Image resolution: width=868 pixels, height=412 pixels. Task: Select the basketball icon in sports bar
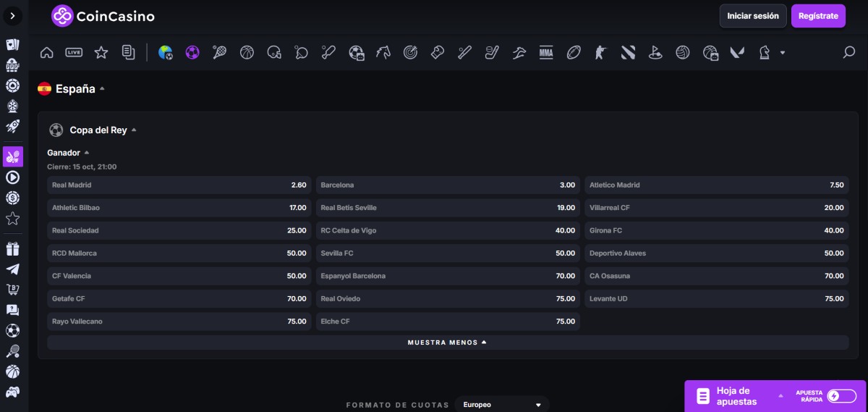(247, 52)
